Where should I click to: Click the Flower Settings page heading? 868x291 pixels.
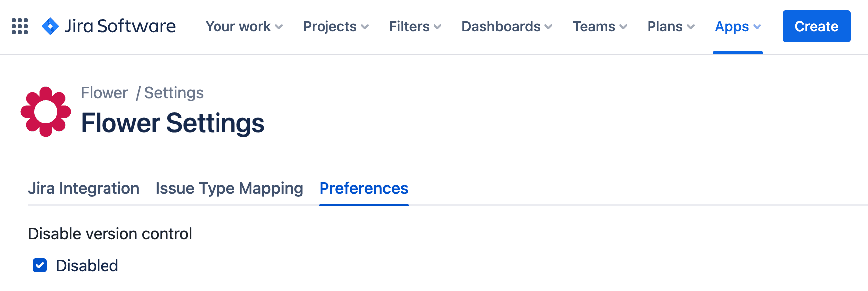tap(173, 123)
